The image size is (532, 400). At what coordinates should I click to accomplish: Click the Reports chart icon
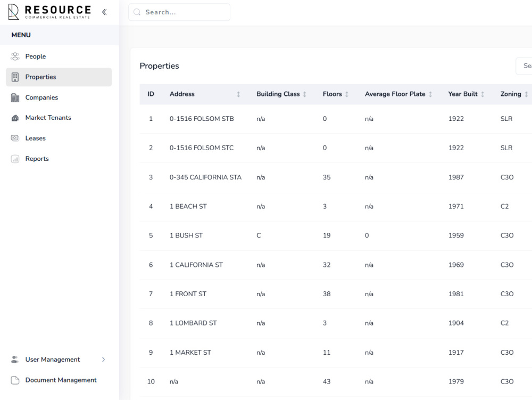point(15,159)
